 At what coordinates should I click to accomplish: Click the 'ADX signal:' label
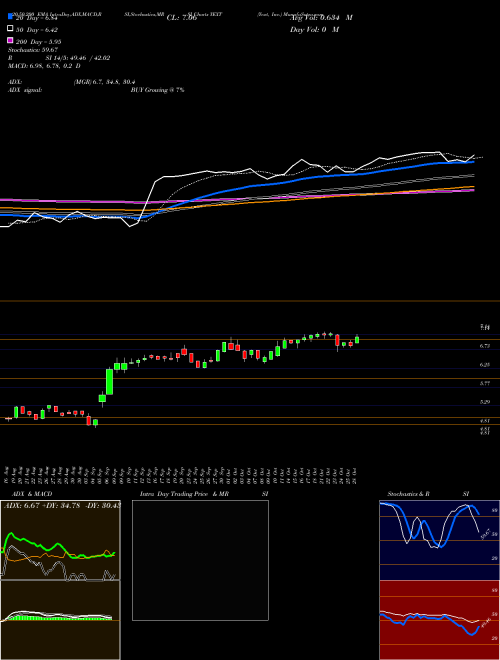click(x=25, y=90)
